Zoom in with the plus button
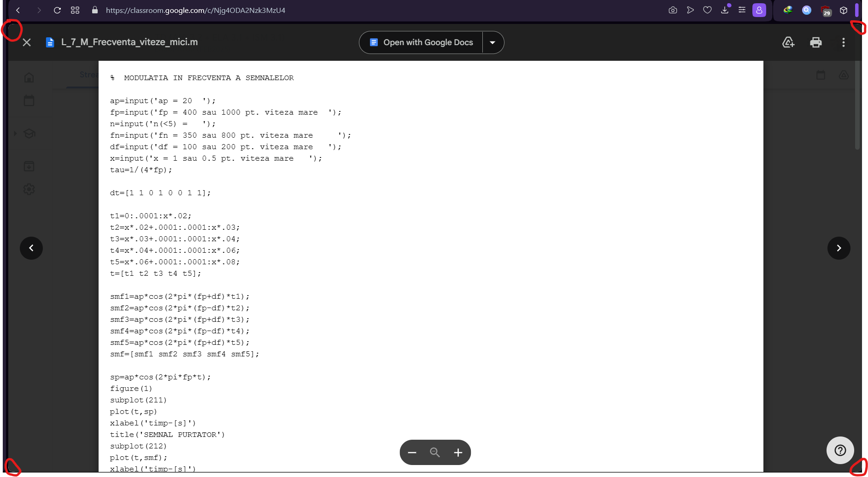The image size is (868, 477). pyautogui.click(x=458, y=453)
